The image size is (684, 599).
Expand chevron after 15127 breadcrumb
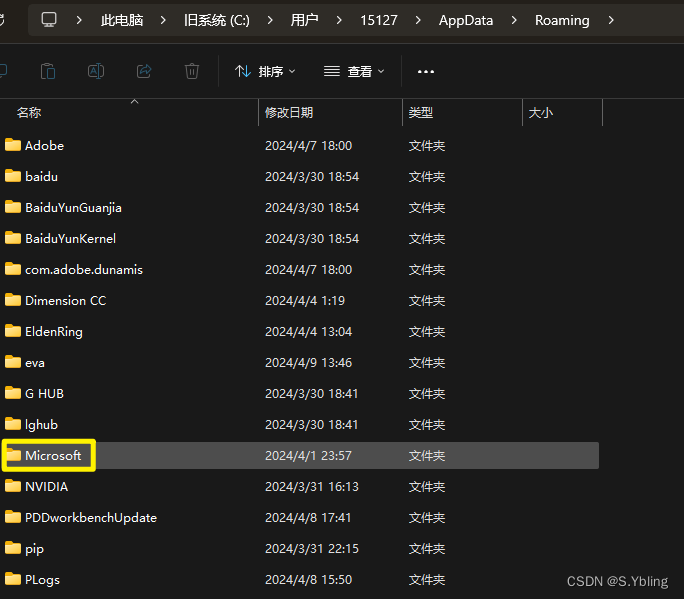tap(418, 20)
